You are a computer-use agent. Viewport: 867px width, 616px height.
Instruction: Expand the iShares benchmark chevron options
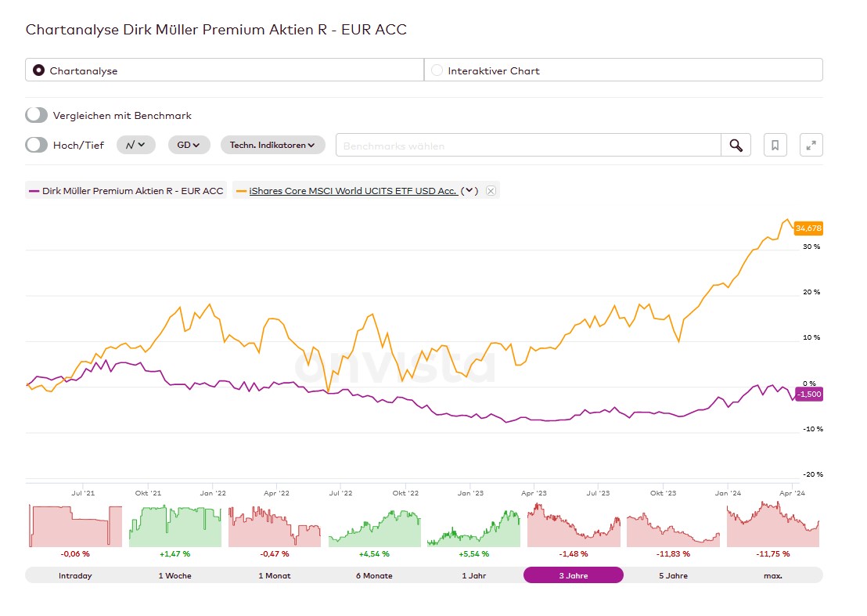coord(469,191)
